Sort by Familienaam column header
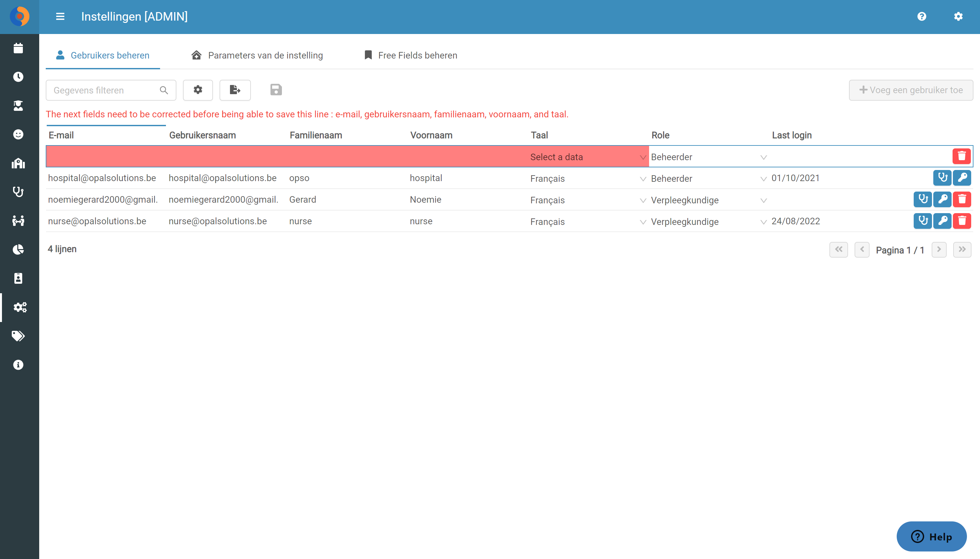Viewport: 980px width, 559px height. tap(316, 135)
